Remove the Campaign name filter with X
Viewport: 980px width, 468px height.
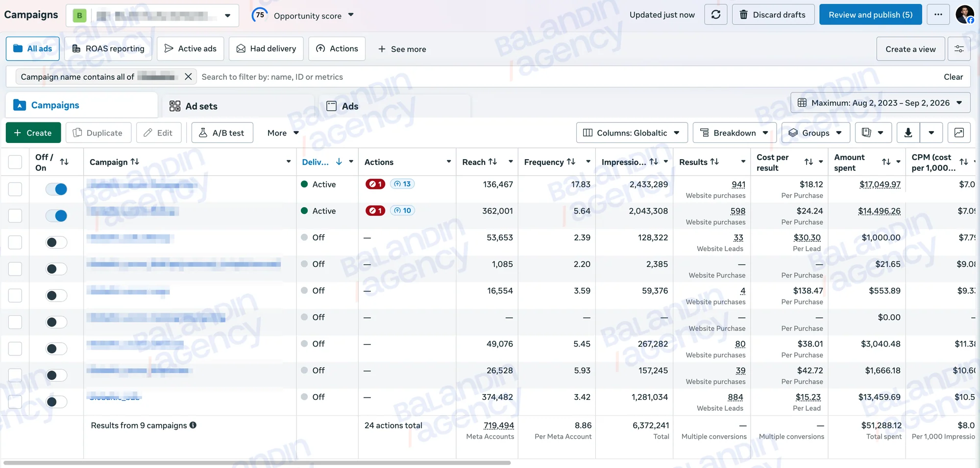coord(188,77)
